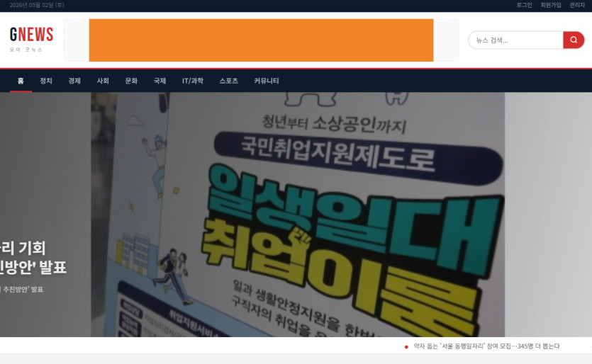
Task: Select the 홈 menu item
Action: tap(21, 81)
